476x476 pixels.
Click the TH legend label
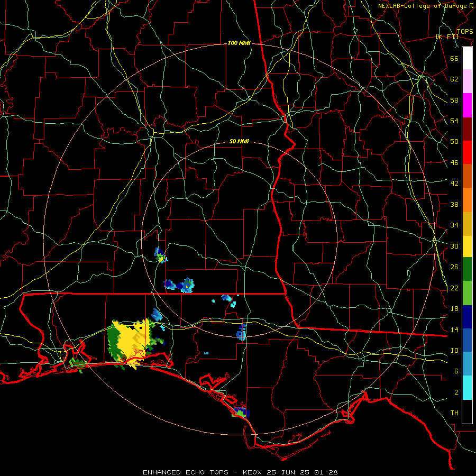click(454, 413)
